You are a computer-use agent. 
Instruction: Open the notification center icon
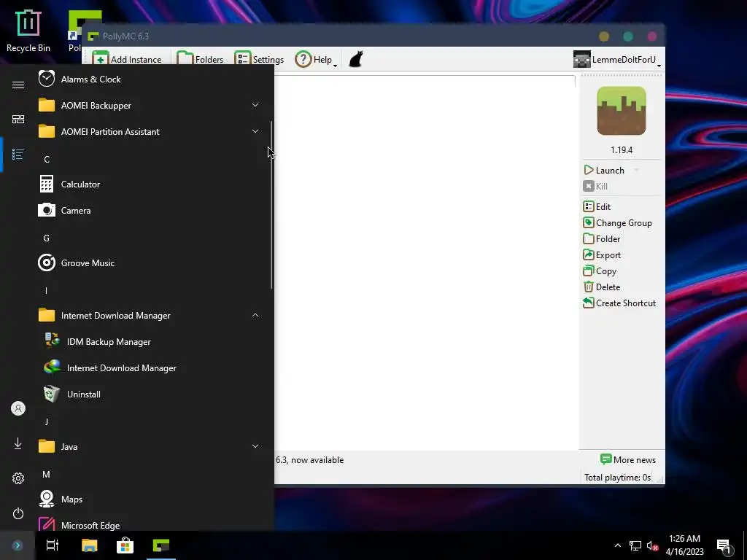(724, 545)
